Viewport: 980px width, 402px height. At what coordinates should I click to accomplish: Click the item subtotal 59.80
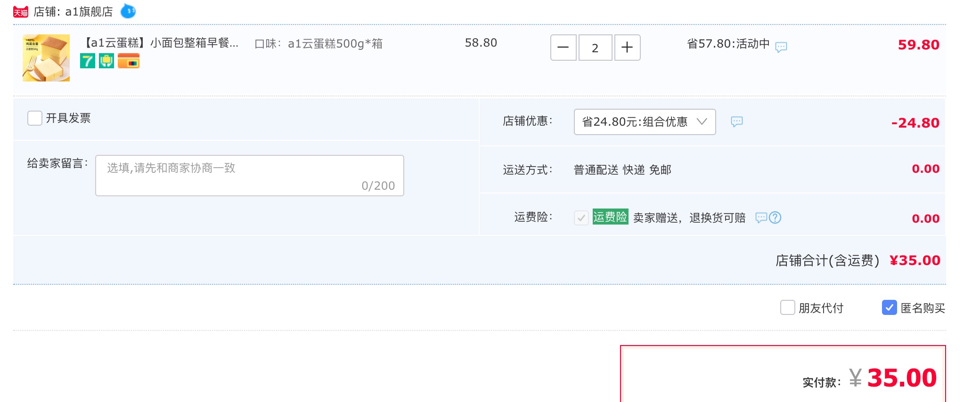click(x=918, y=45)
